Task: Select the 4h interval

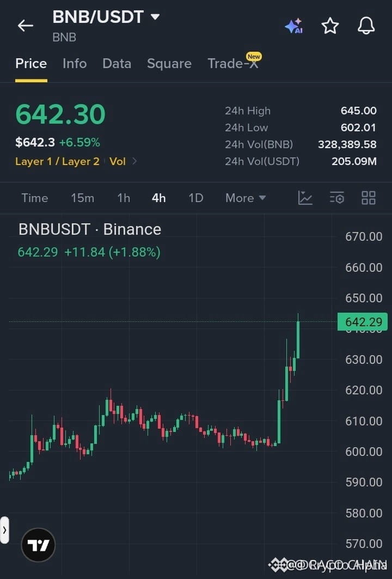Action: coord(159,198)
